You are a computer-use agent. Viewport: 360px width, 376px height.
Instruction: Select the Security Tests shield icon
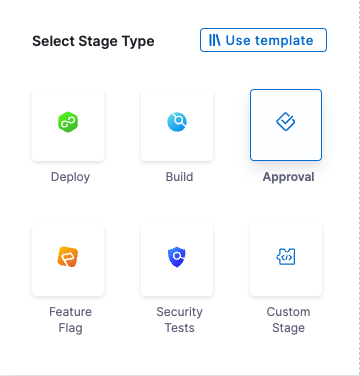coord(177,257)
